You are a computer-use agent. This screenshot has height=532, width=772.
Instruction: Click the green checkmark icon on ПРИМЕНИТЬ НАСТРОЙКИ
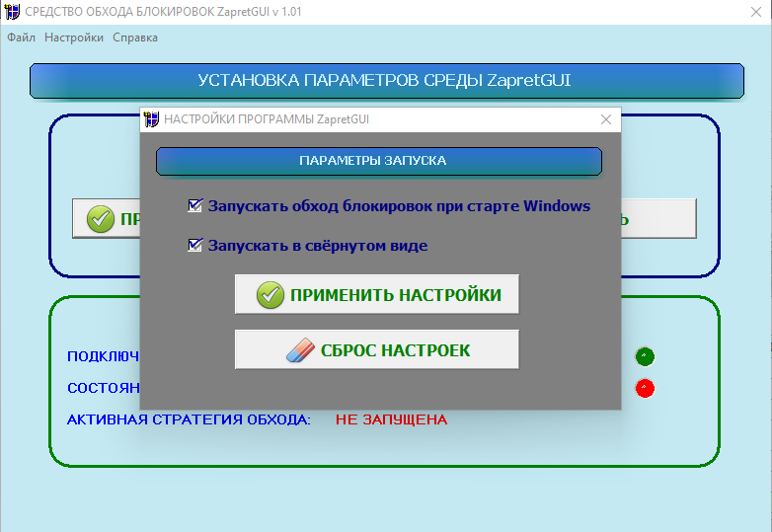pos(270,295)
